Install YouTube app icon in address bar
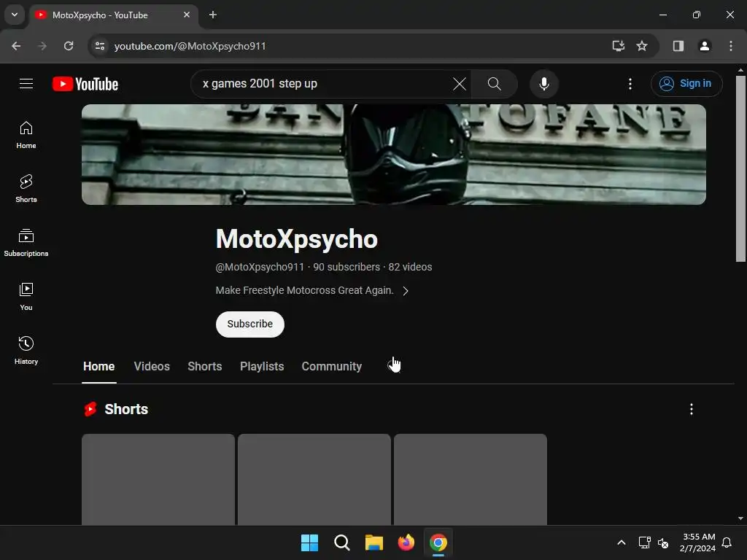The height and width of the screenshot is (560, 747). pyautogui.click(x=618, y=46)
